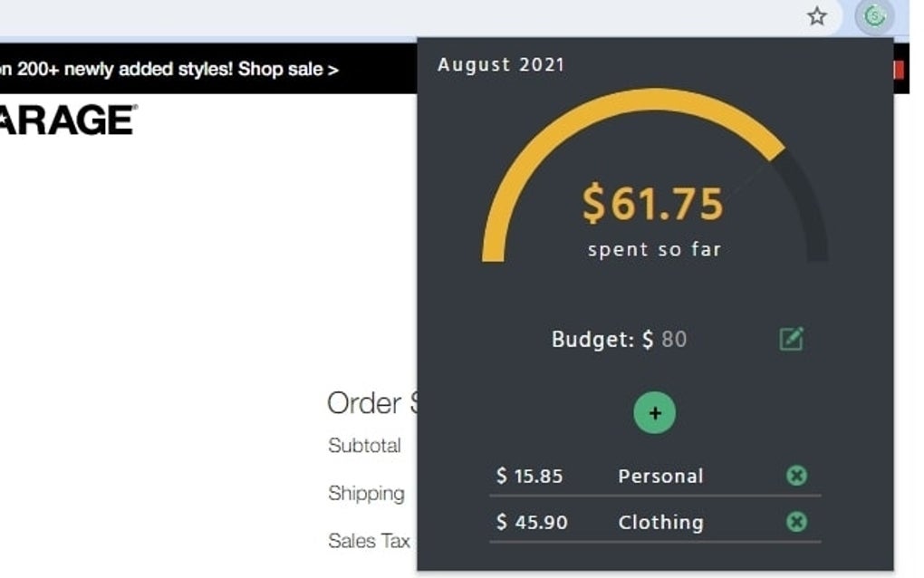
Task: Click the green dollar extension badge
Action: tap(872, 16)
